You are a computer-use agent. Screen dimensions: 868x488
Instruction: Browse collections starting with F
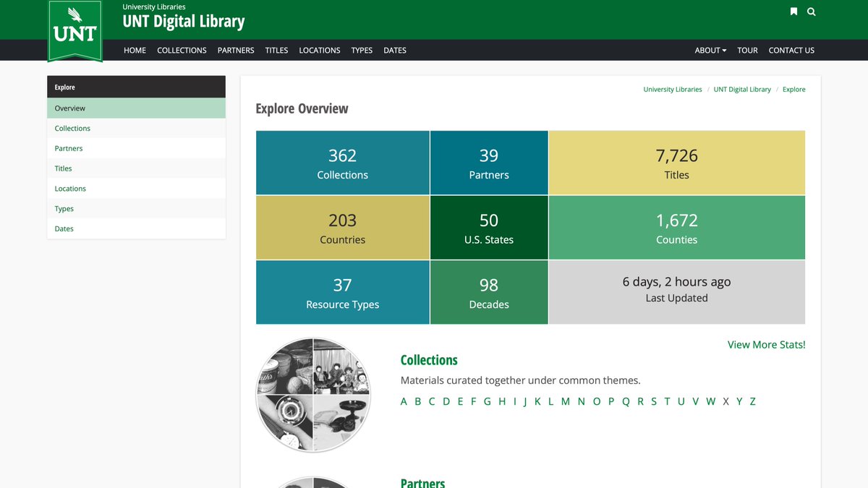click(x=474, y=401)
